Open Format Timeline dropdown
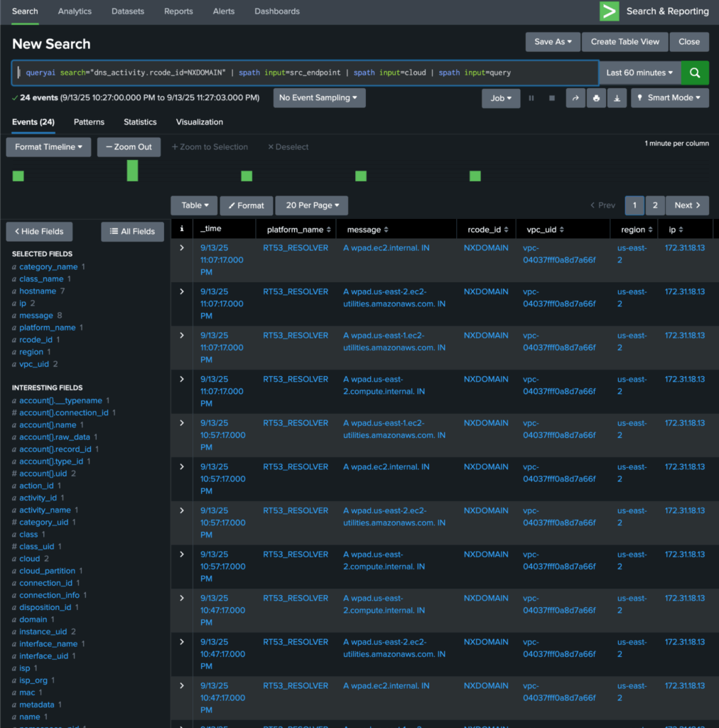This screenshot has height=728, width=719. pyautogui.click(x=48, y=146)
